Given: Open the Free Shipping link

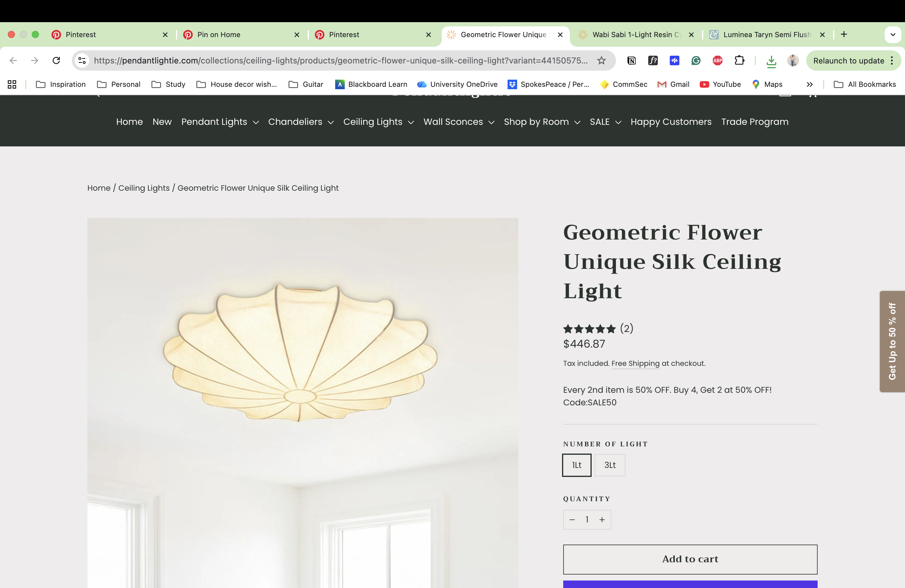Looking at the screenshot, I should click(635, 363).
